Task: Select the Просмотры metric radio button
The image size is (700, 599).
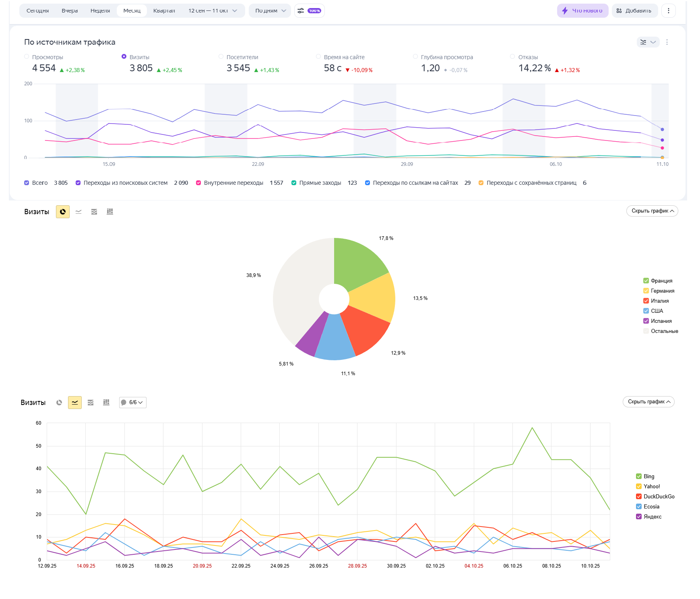Action: [x=27, y=57]
